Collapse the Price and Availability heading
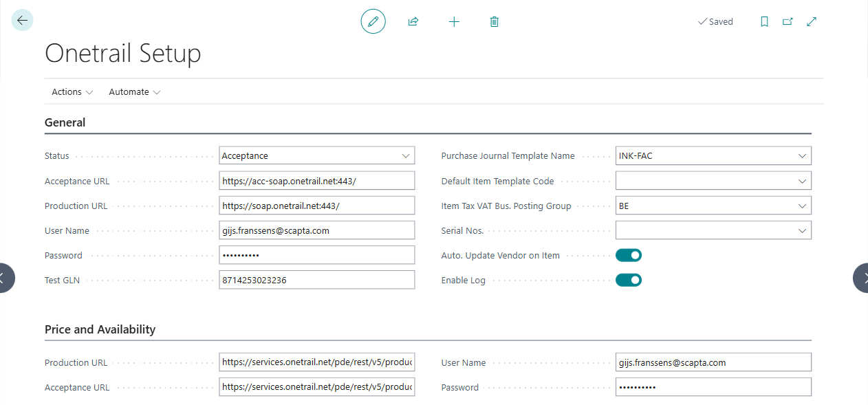This screenshot has height=405, width=868. point(100,329)
